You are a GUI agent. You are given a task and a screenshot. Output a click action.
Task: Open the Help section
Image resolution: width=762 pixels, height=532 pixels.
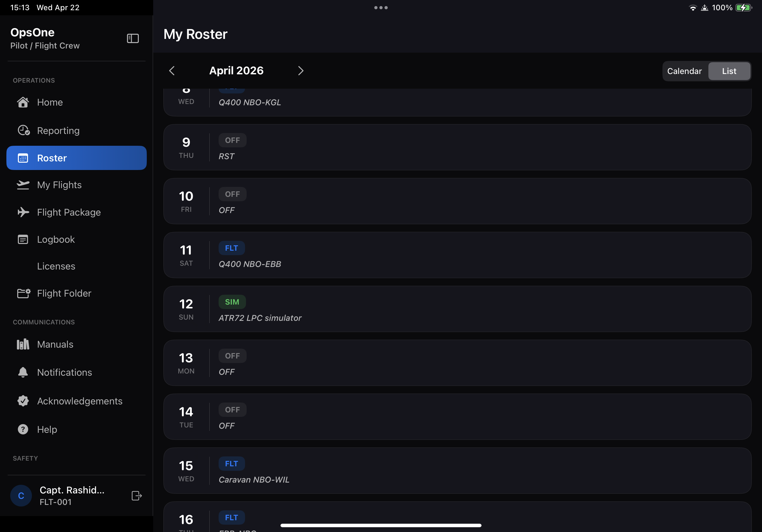(x=47, y=429)
